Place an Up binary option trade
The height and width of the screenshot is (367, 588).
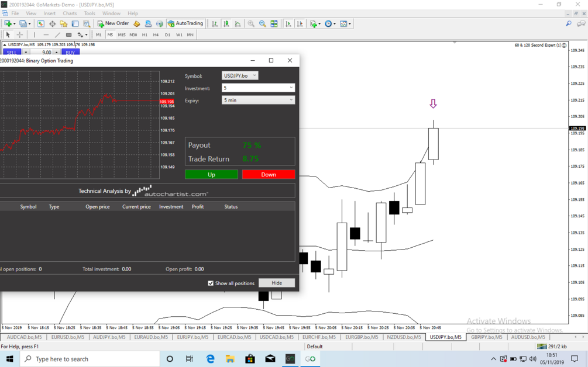pos(211,174)
